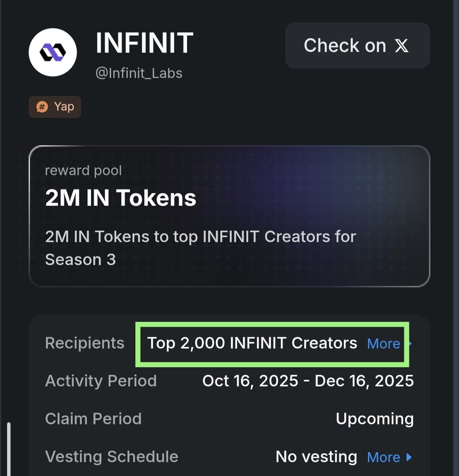
Task: Click the 2M IN Tokens heading
Action: click(x=120, y=198)
